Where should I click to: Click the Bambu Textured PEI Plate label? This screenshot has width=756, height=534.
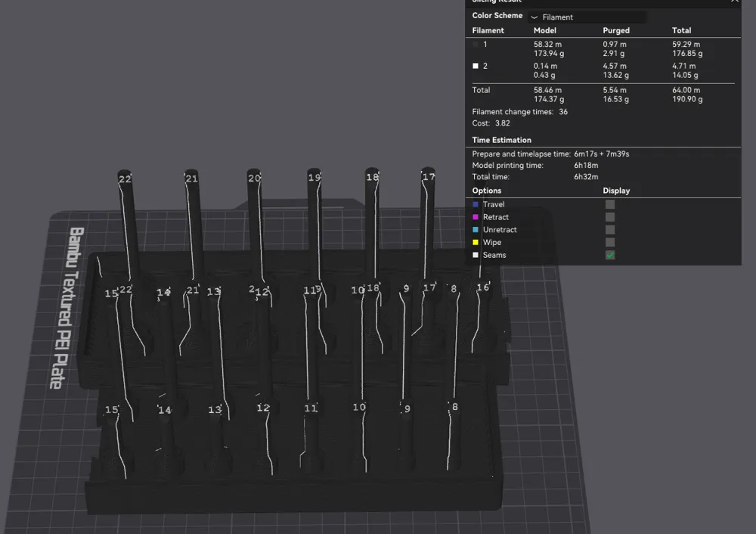pyautogui.click(x=69, y=308)
